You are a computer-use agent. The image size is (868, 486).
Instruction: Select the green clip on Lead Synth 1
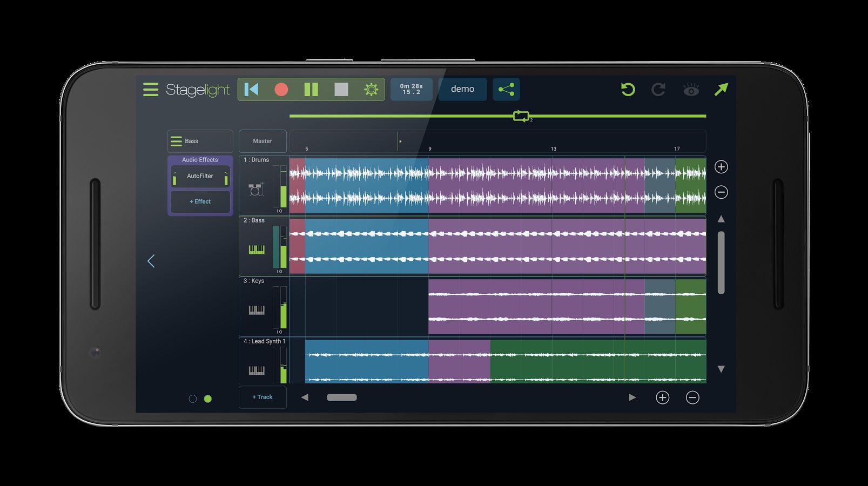click(598, 361)
